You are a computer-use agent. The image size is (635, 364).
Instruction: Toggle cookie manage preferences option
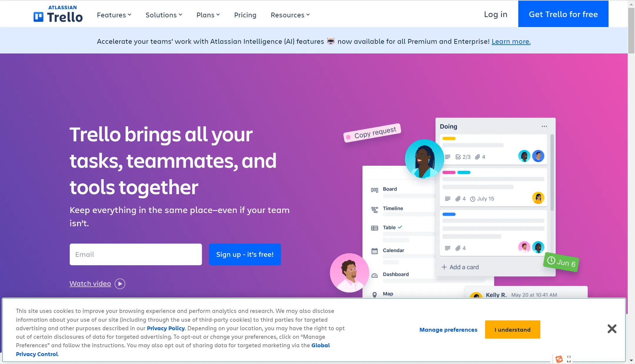448,330
